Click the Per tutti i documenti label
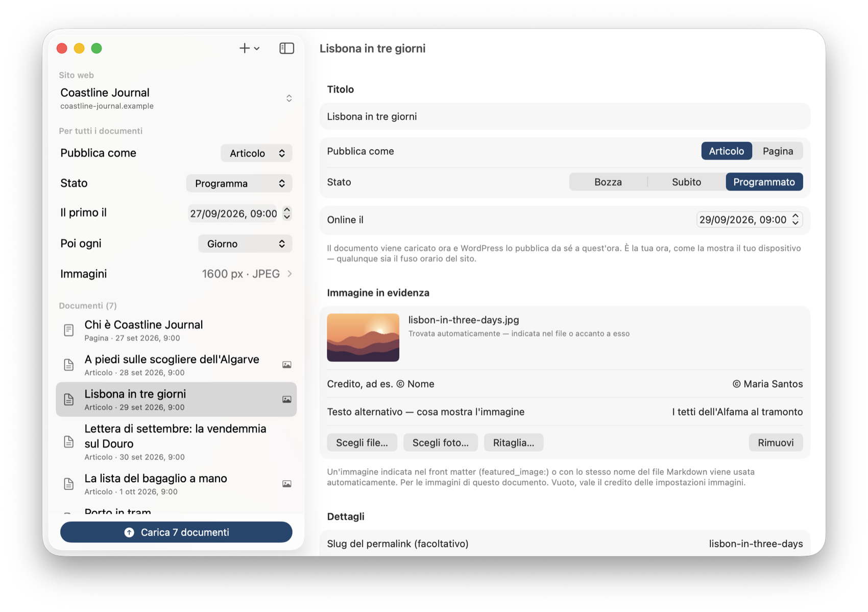The width and height of the screenshot is (868, 612). pyautogui.click(x=101, y=131)
